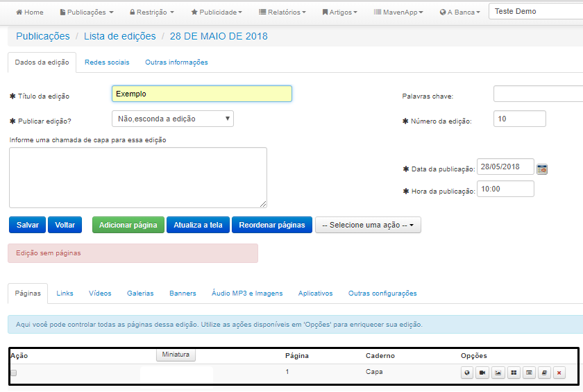Follow the Lista de edições breadcrumb link

[119, 36]
